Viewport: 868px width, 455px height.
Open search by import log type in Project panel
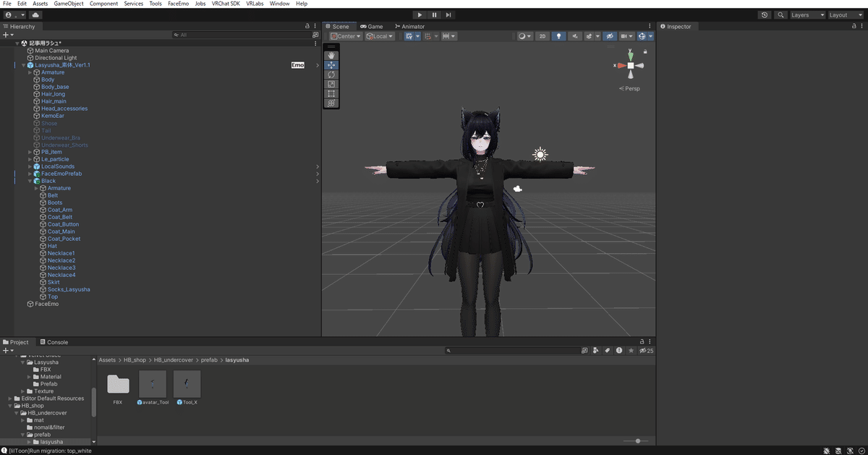tap(619, 351)
